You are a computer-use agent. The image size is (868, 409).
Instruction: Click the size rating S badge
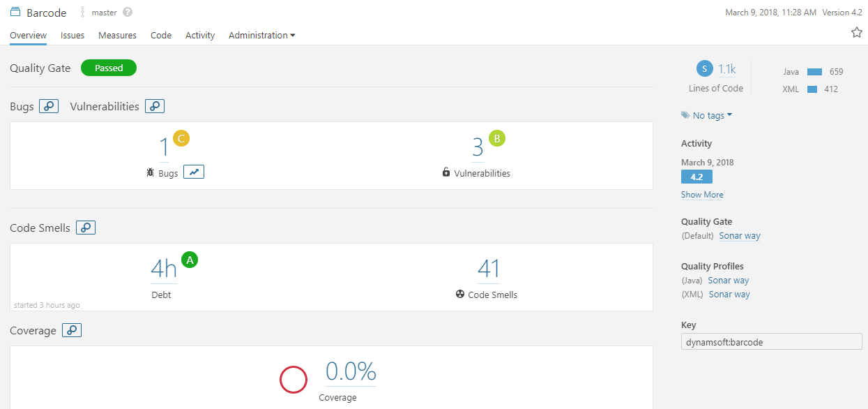(705, 68)
